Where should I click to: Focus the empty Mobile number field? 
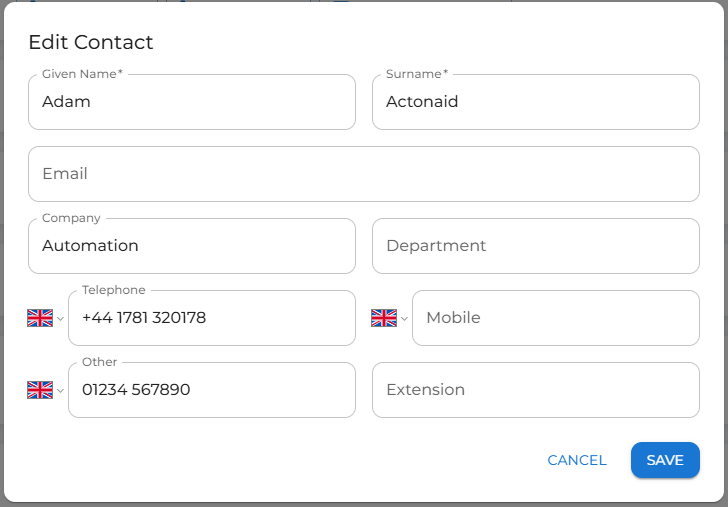(x=556, y=318)
